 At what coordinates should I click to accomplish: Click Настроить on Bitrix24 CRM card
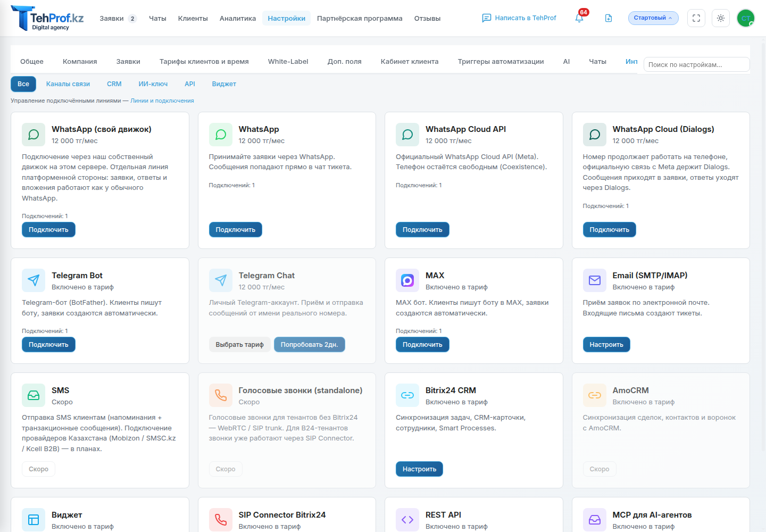tap(419, 469)
